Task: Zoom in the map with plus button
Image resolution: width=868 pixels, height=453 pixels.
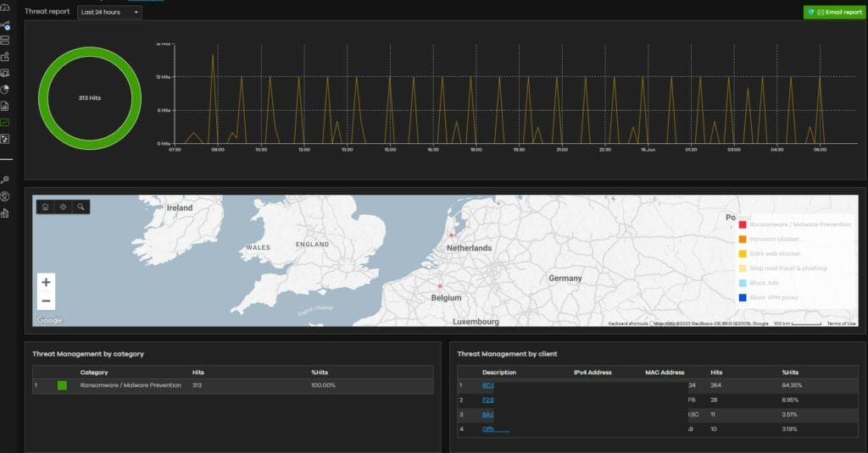Action: pos(46,282)
